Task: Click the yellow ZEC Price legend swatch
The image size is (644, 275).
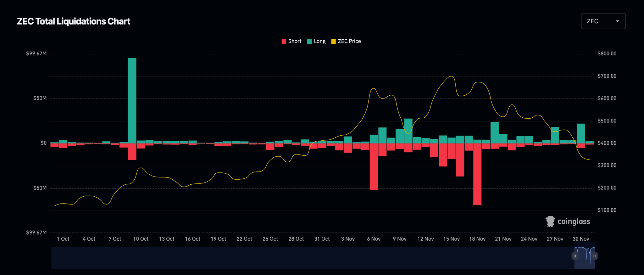Action: (334, 42)
